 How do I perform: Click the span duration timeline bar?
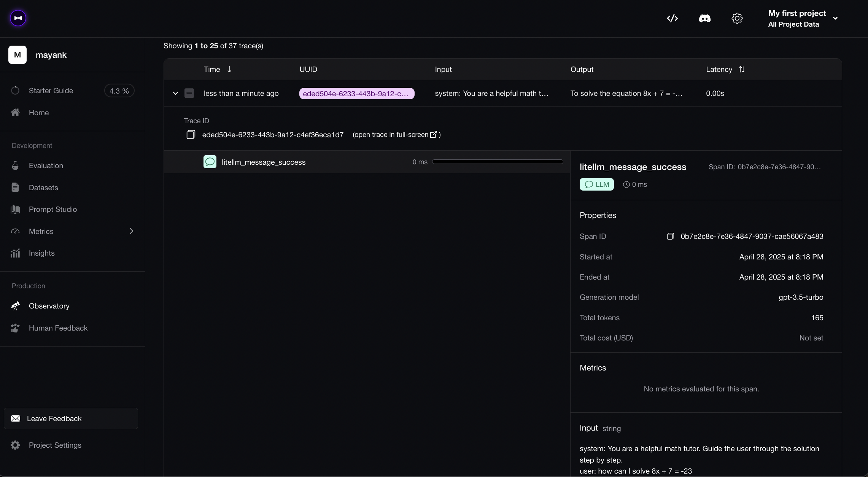(497, 162)
